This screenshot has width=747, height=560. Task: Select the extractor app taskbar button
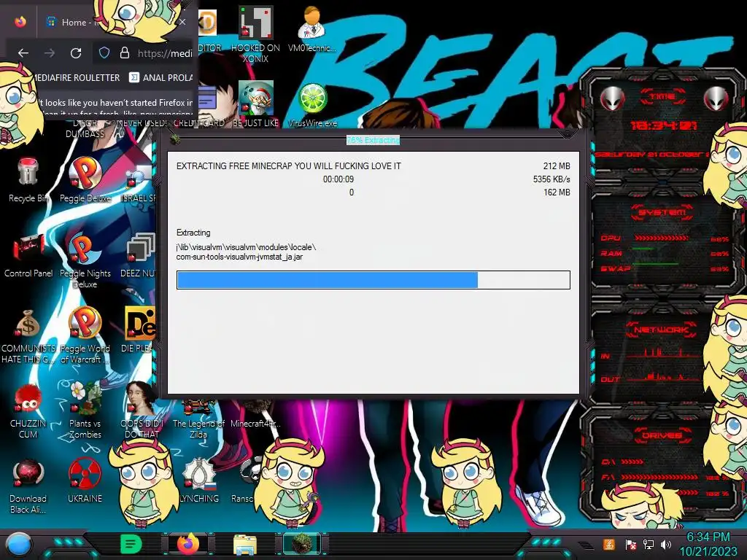(x=302, y=544)
